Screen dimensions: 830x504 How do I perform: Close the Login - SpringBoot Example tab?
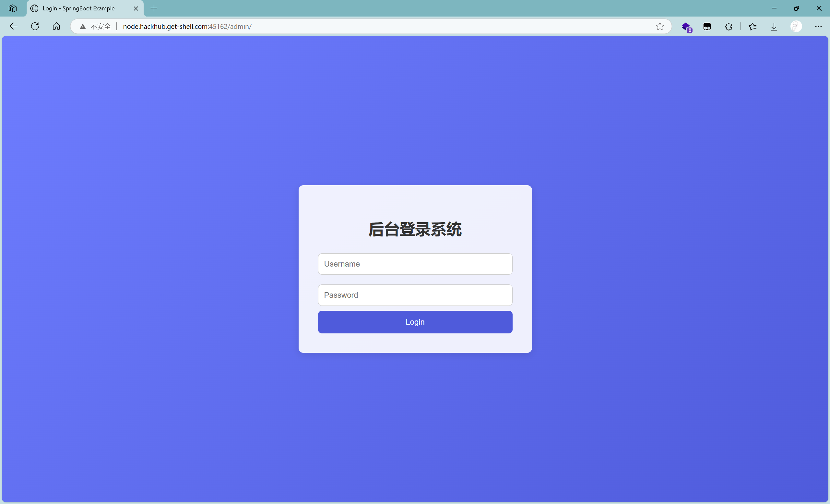click(x=136, y=8)
